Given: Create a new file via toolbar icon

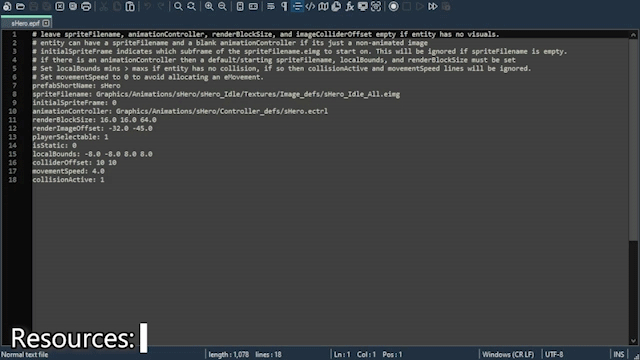Looking at the screenshot, I should click(x=7, y=6).
